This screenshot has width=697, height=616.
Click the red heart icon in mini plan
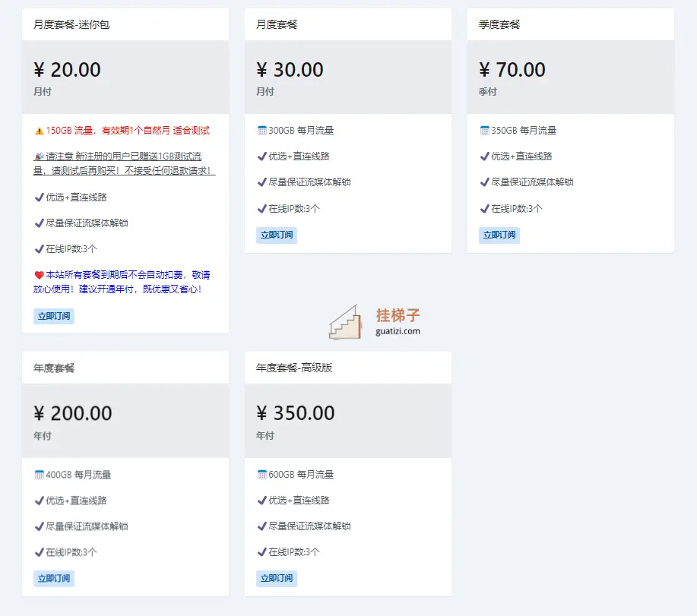39,276
